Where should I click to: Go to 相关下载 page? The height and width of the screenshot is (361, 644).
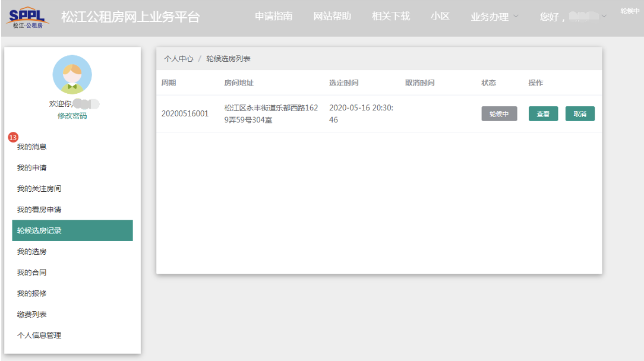coord(391,17)
